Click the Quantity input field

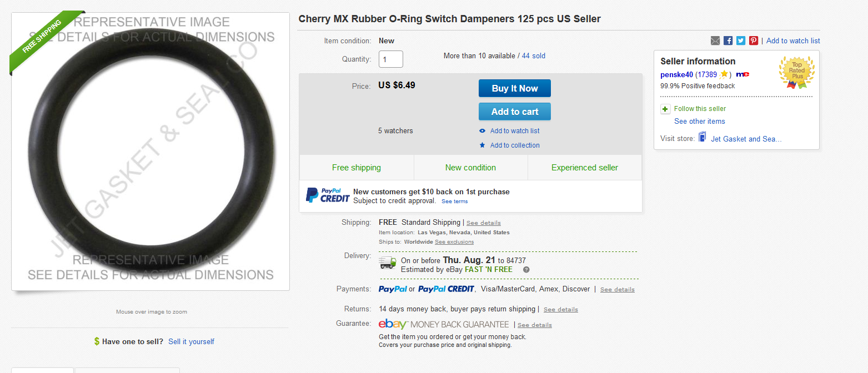point(391,59)
